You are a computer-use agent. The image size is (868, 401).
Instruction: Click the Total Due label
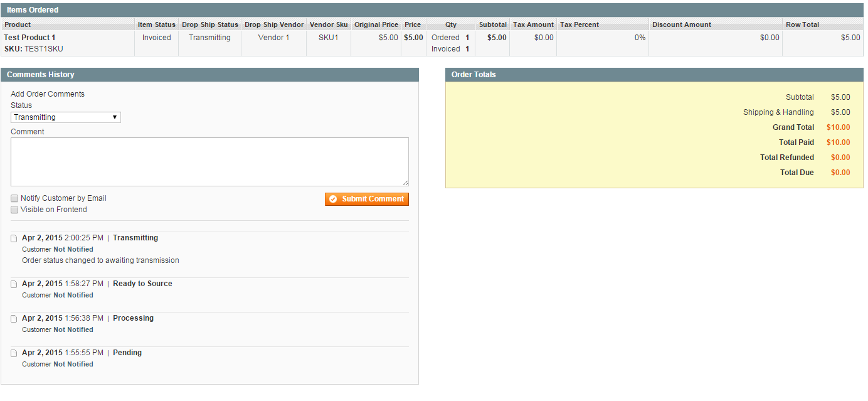coord(797,173)
